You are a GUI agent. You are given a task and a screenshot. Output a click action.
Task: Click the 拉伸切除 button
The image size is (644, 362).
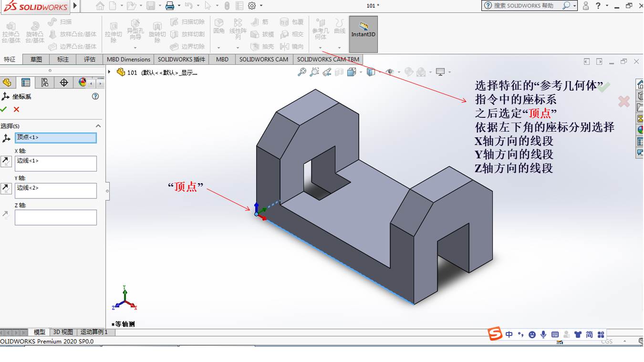[114, 32]
